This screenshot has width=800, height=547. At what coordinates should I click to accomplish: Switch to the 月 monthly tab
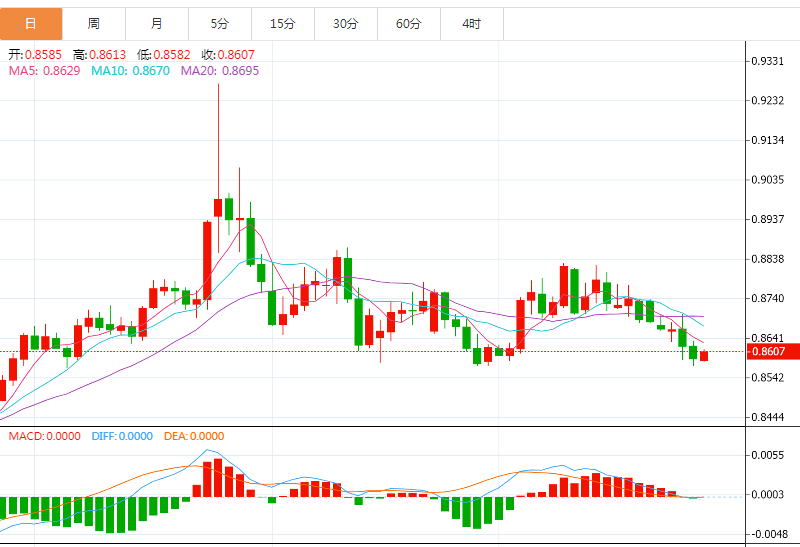[157, 23]
